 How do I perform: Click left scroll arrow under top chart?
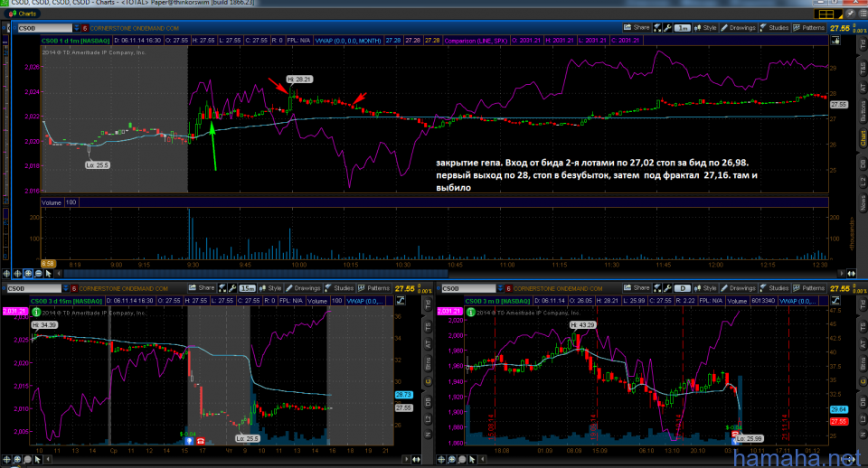pyautogui.click(x=59, y=273)
